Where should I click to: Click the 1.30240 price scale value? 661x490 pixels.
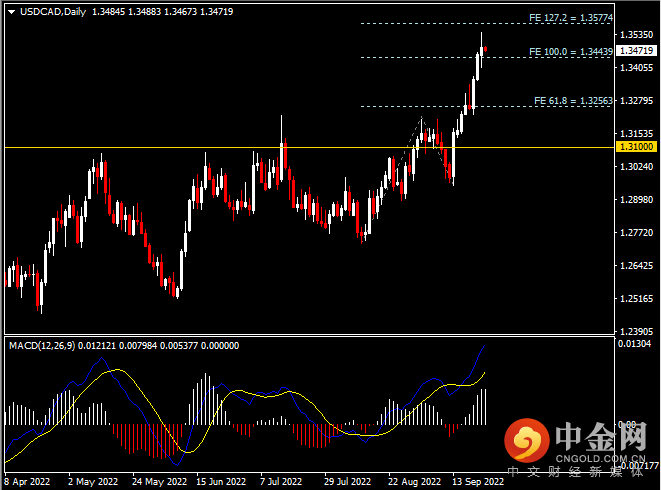pos(637,167)
